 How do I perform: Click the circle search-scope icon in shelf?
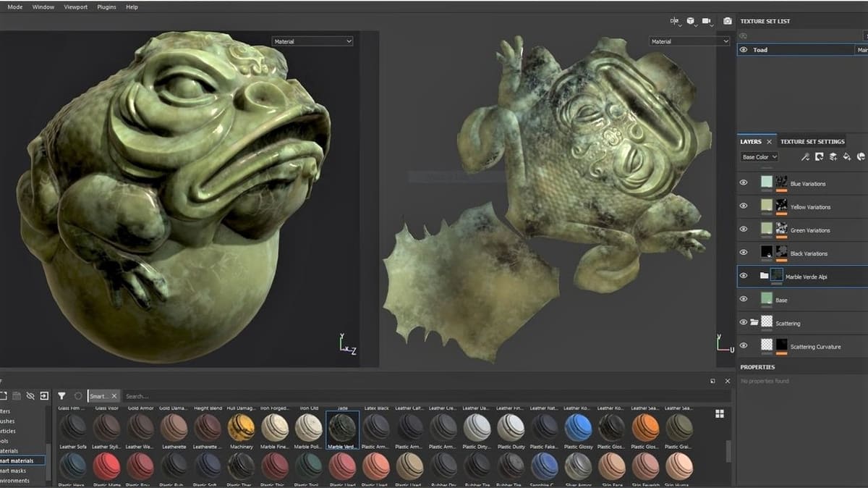coord(78,396)
